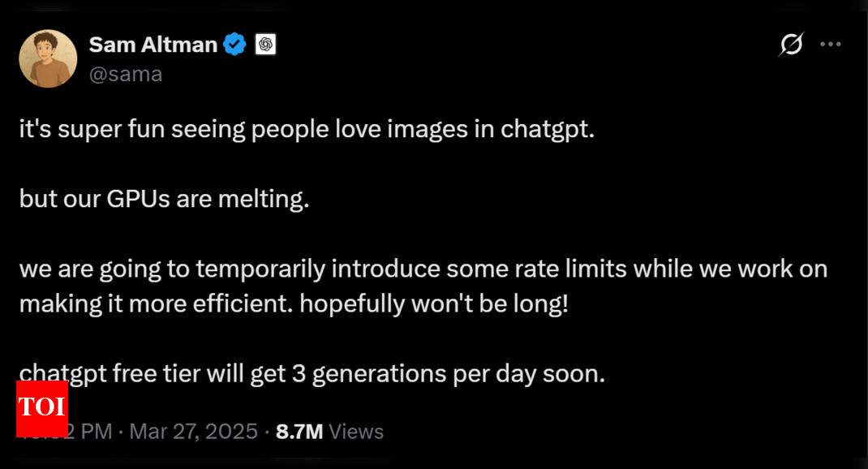Click the red TOI logo
This screenshot has width=868, height=469.
[x=42, y=409]
